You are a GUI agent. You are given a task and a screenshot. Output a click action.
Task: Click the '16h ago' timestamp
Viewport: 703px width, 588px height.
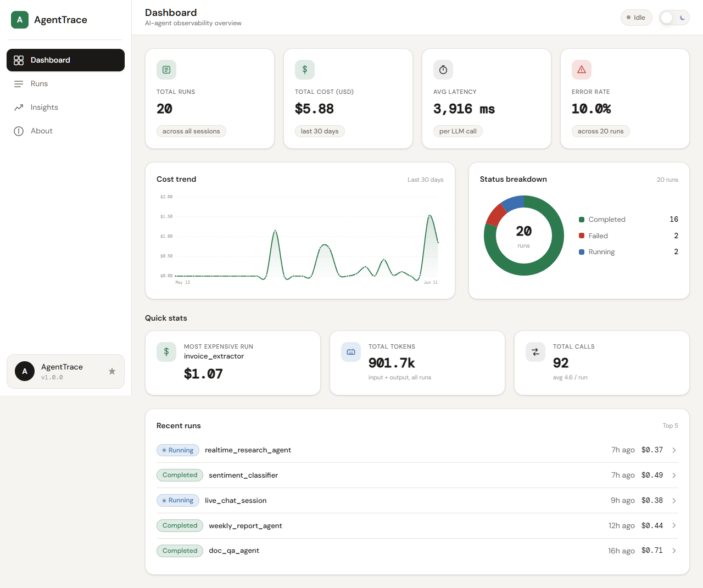tap(621, 551)
